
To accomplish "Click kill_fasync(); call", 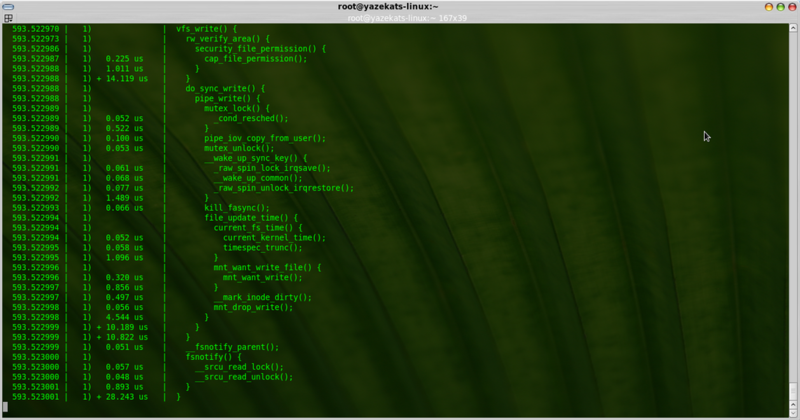I will (237, 208).
